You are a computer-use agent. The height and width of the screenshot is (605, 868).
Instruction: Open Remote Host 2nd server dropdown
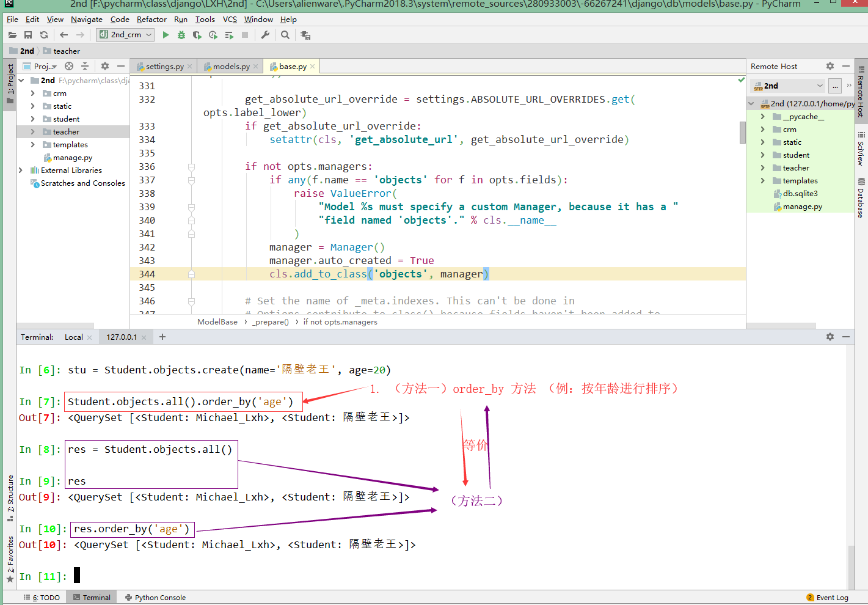tap(788, 86)
